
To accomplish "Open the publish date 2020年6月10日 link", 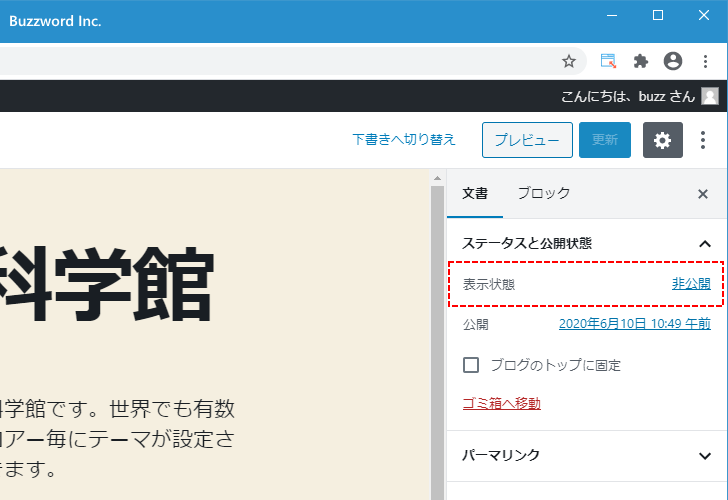I will click(635, 324).
